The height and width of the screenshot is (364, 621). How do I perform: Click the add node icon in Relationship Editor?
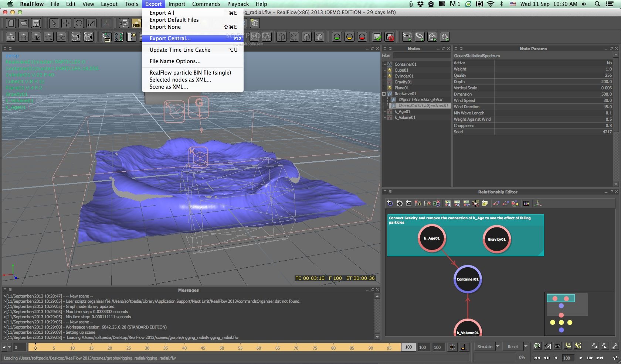389,203
